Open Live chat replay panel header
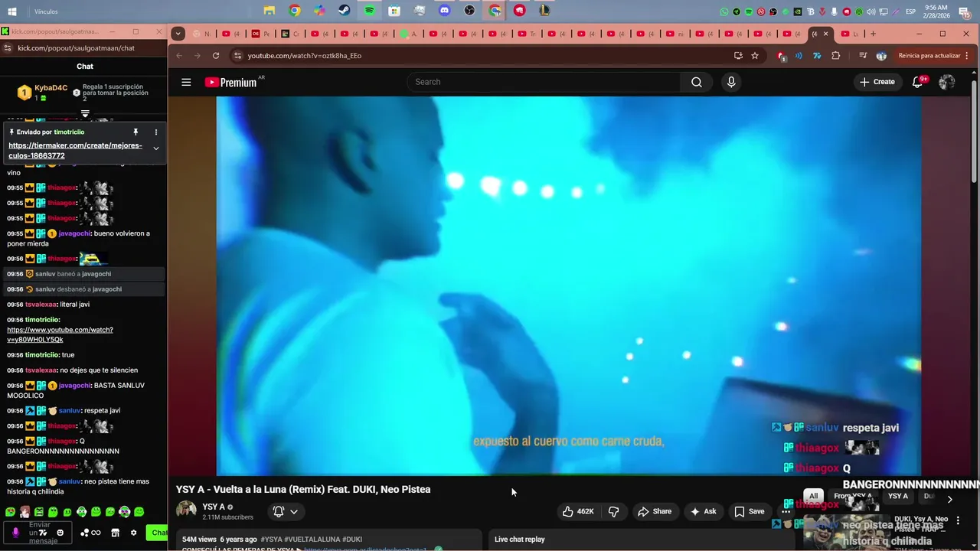 (520, 540)
